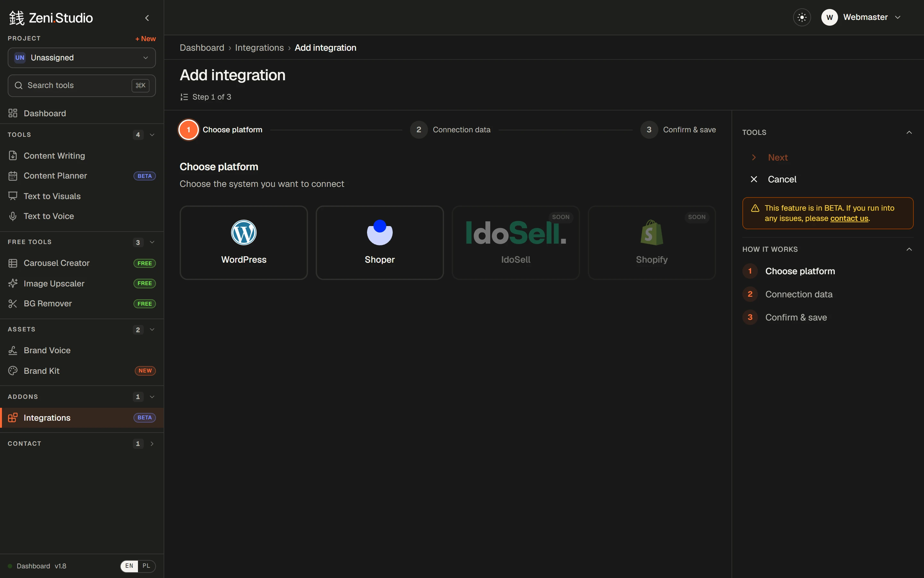Collapse the FREE TOOLS section
Screen dimensions: 924x578
point(152,242)
